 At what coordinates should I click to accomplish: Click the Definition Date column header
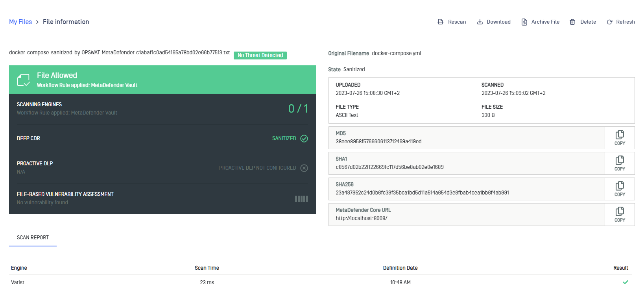400,268
